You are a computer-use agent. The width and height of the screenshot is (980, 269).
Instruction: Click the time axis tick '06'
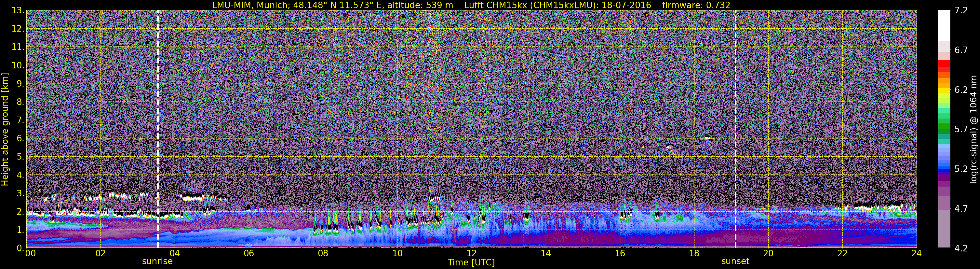point(249,254)
